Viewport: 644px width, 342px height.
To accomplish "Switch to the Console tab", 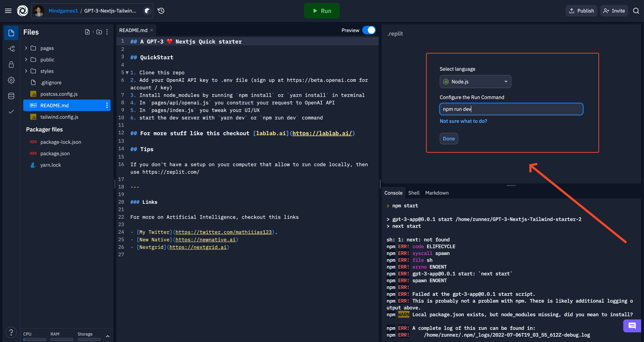I will click(x=393, y=193).
